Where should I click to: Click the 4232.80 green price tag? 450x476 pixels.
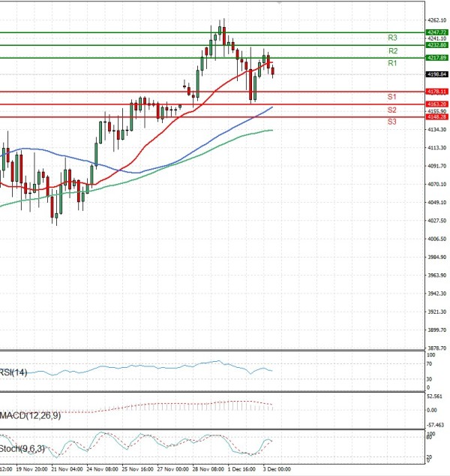(436, 45)
